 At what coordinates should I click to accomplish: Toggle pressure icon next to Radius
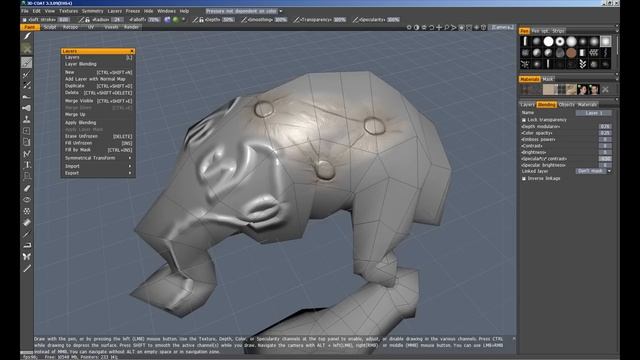point(82,20)
